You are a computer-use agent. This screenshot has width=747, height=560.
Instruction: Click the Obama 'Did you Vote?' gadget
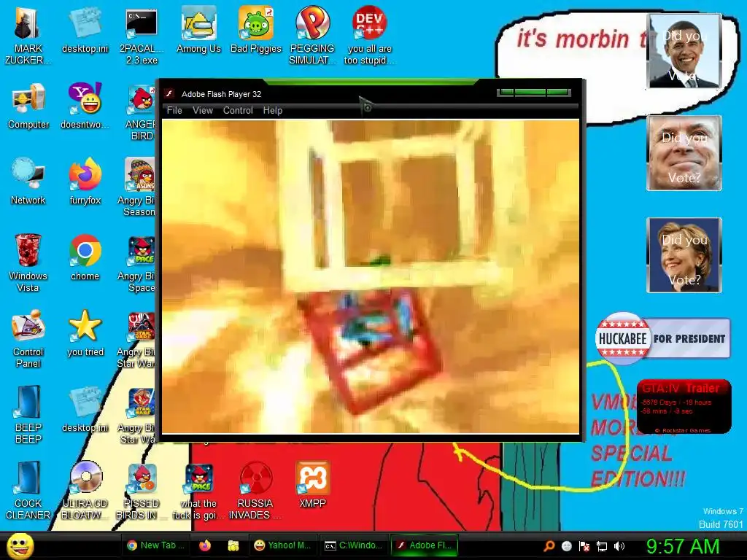(x=684, y=51)
